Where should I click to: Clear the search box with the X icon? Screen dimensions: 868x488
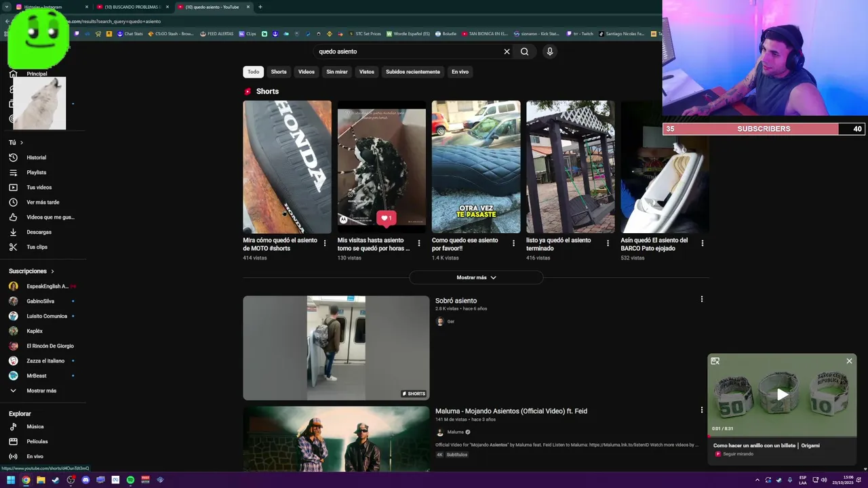click(x=507, y=52)
